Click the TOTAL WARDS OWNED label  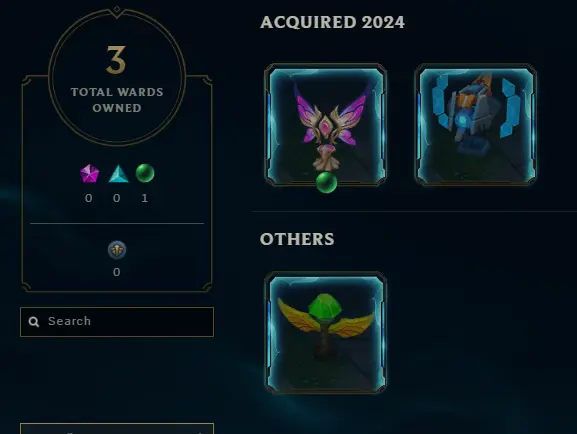[x=117, y=100]
